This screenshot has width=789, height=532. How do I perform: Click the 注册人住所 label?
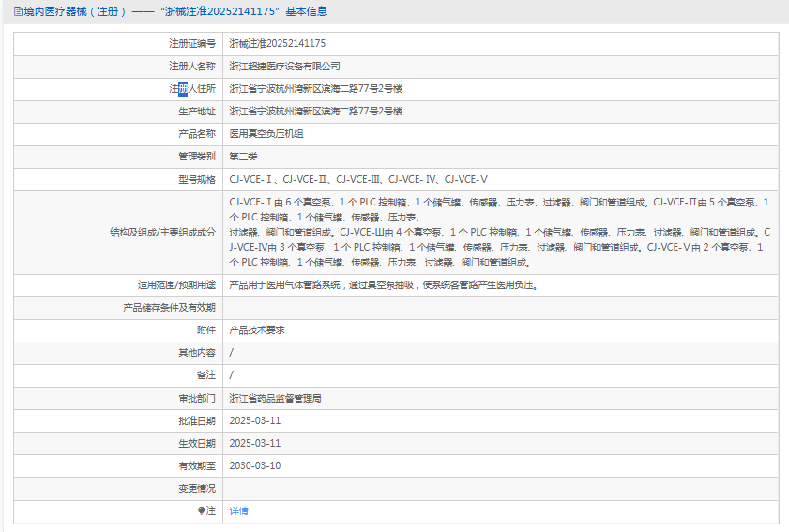192,89
